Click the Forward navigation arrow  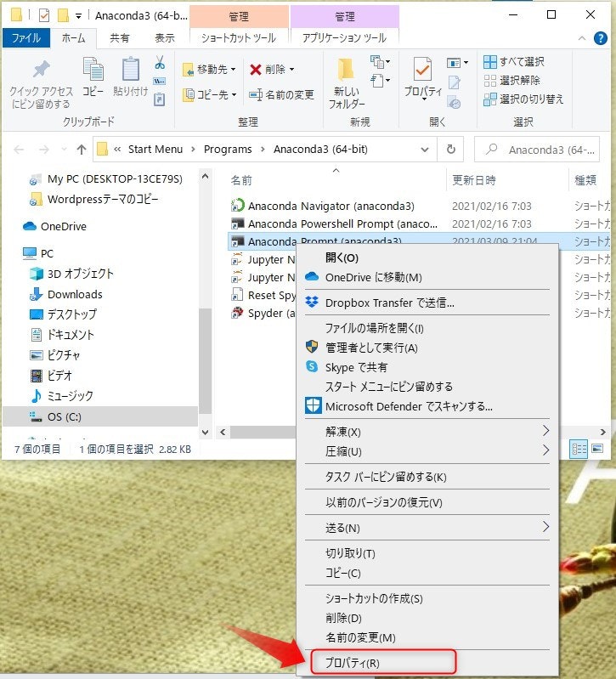(x=43, y=150)
